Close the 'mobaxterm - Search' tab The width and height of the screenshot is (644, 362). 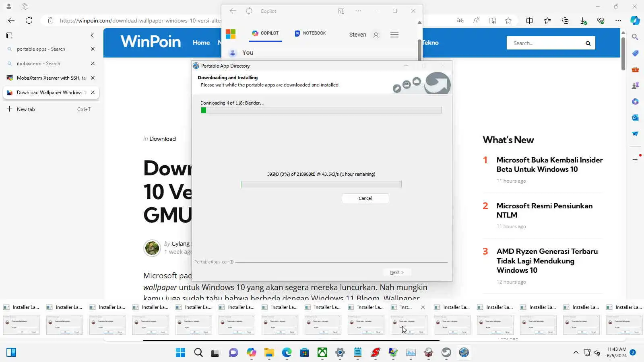pyautogui.click(x=93, y=64)
